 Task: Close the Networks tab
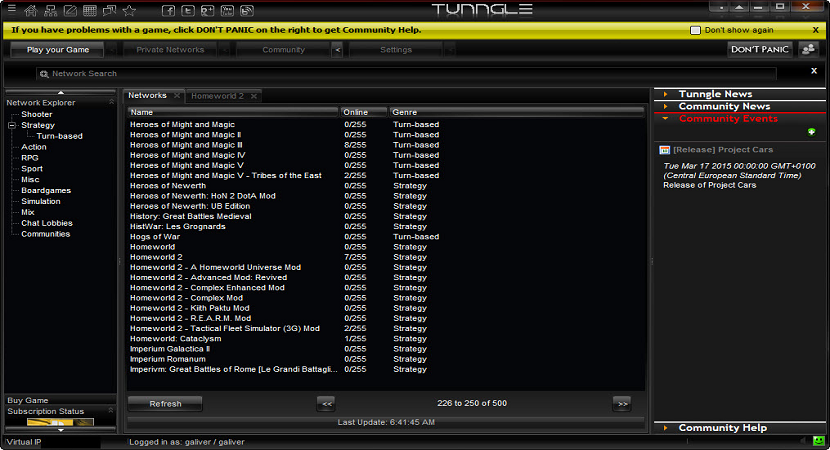tap(177, 95)
